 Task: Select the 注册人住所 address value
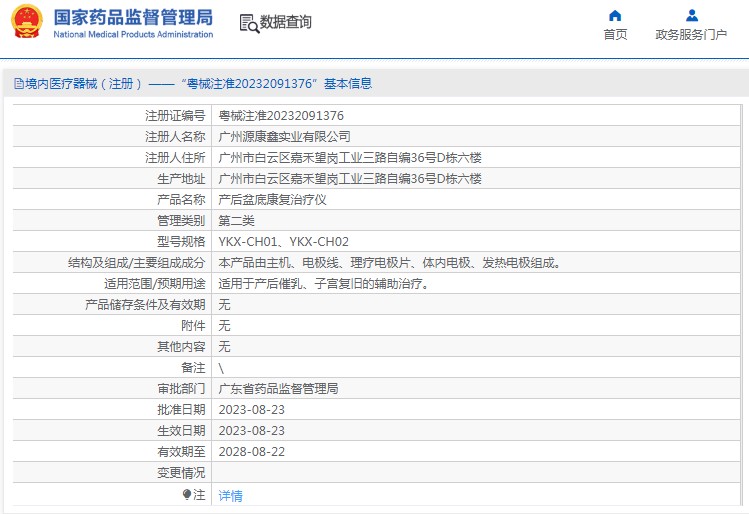click(350, 158)
